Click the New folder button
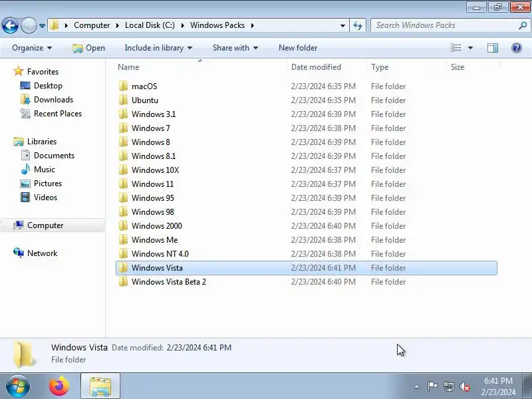This screenshot has width=532, height=399. pyautogui.click(x=298, y=48)
